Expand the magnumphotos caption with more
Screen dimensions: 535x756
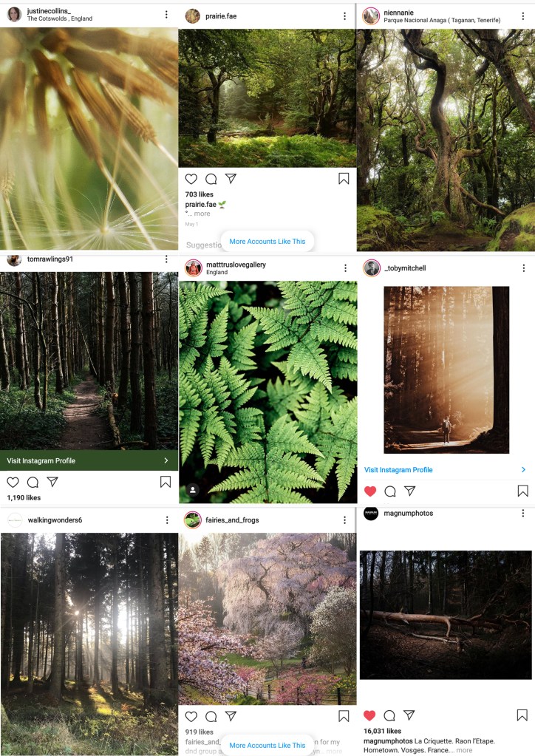click(x=464, y=750)
